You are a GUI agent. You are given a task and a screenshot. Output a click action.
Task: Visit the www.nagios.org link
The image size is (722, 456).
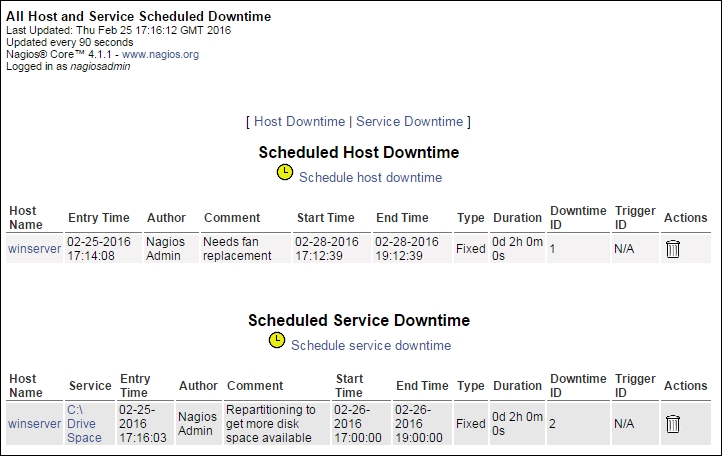click(160, 54)
